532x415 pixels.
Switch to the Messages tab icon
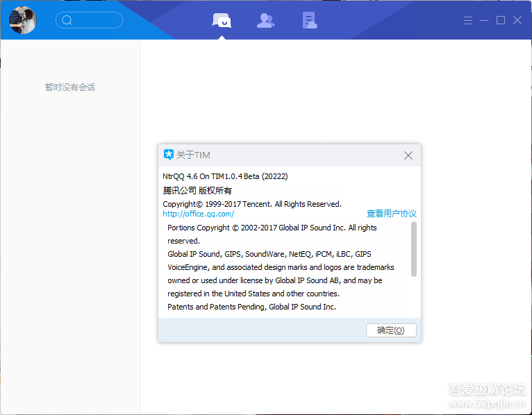point(222,20)
